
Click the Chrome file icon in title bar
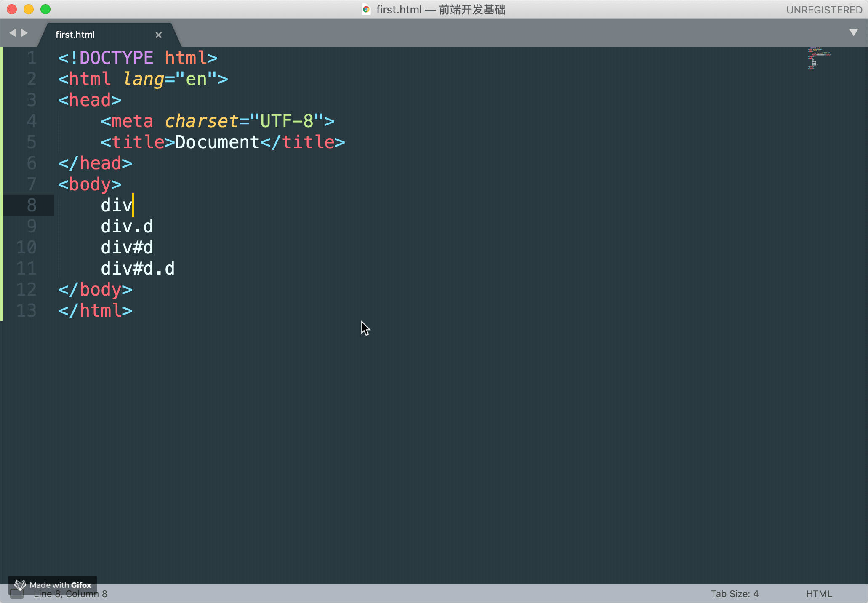[366, 10]
